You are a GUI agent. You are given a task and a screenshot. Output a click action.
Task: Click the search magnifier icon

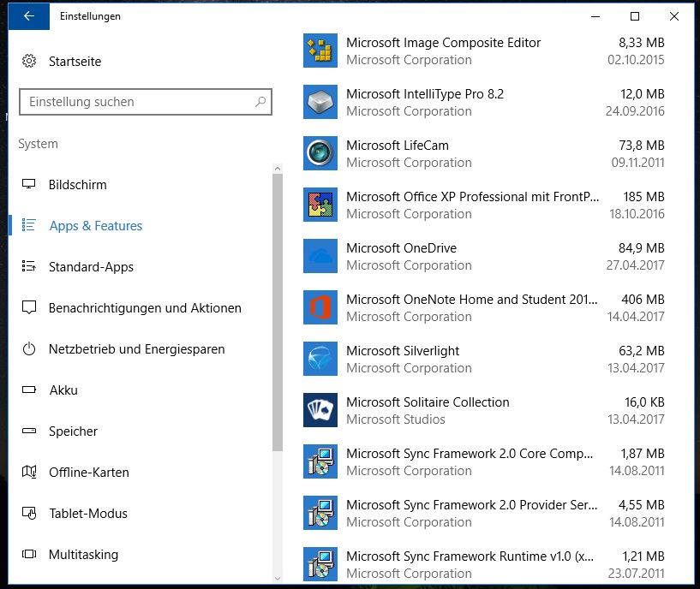260,102
